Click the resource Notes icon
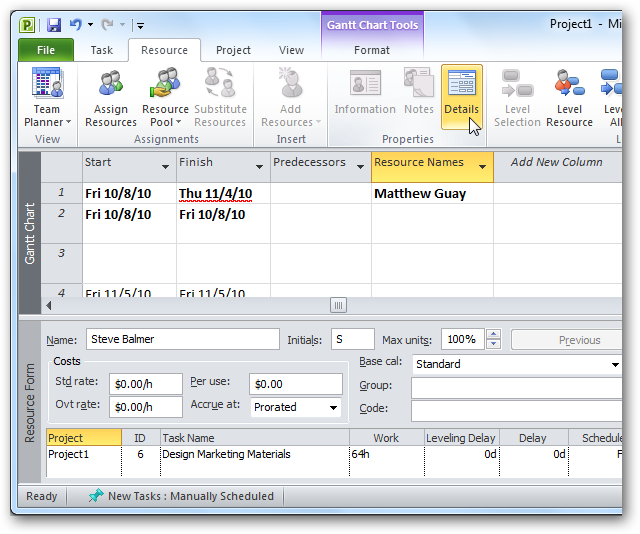 [419, 93]
